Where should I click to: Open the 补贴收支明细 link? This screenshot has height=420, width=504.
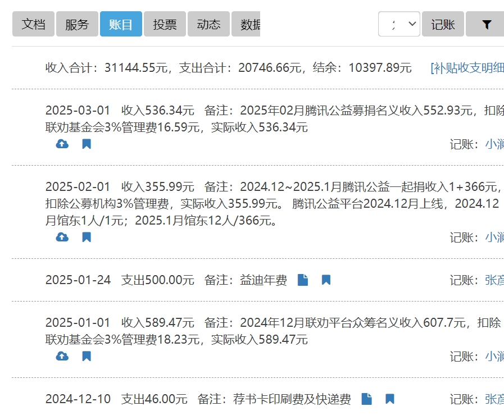[x=467, y=68]
